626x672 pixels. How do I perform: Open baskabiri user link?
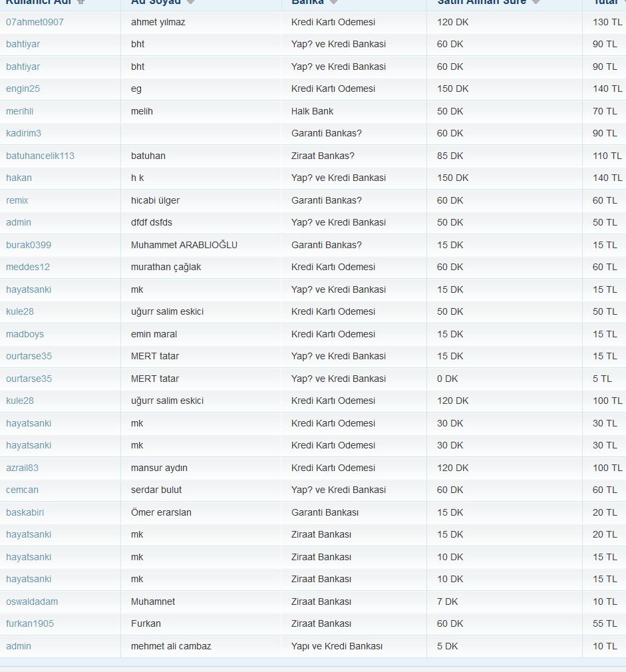pos(25,512)
